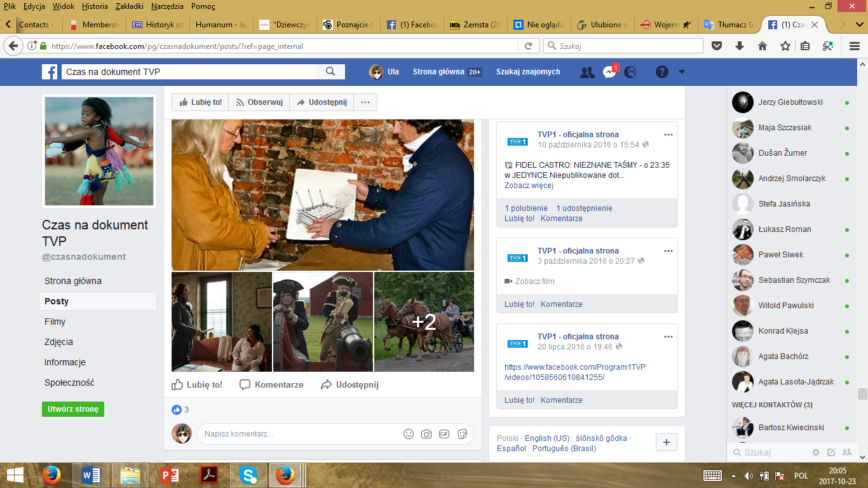Click the green Utwórz stronę button

click(x=73, y=409)
